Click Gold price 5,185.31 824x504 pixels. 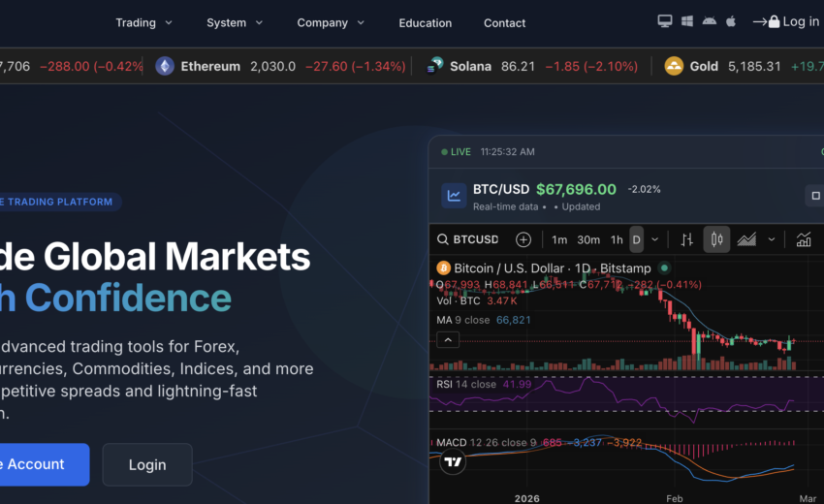click(x=754, y=66)
